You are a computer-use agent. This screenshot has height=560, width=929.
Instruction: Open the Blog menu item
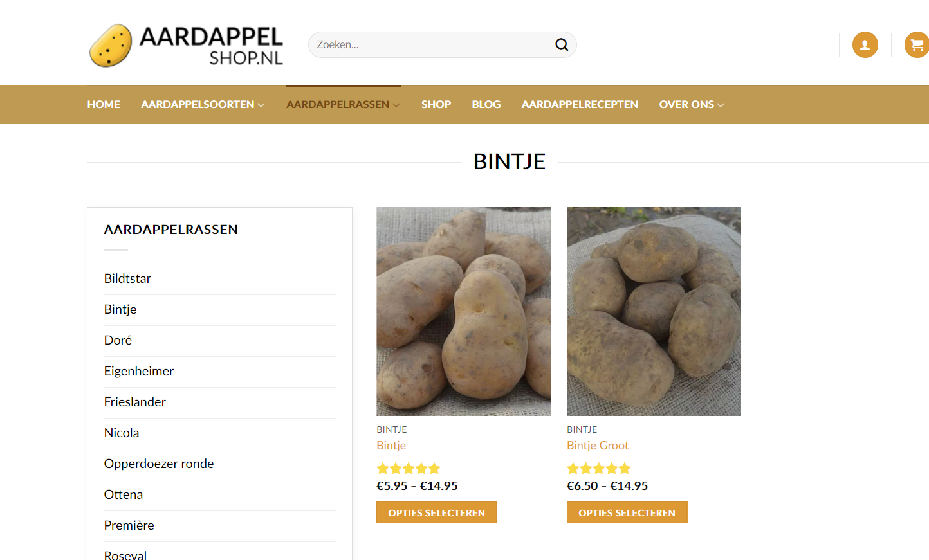[486, 104]
